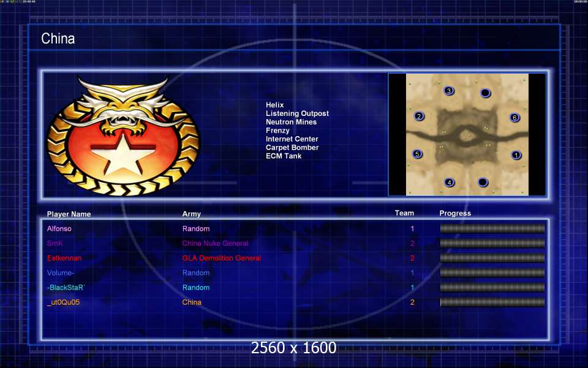Click Volume-'s Random army cell

196,272
